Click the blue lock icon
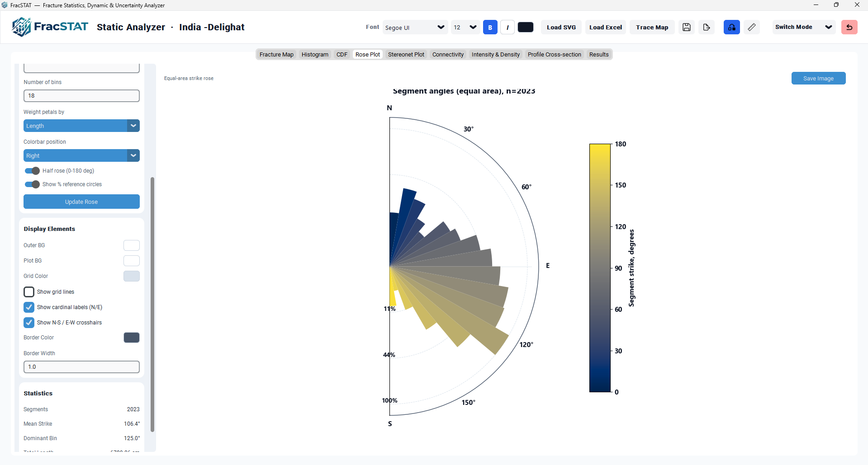This screenshot has height=465, width=868. [x=732, y=27]
